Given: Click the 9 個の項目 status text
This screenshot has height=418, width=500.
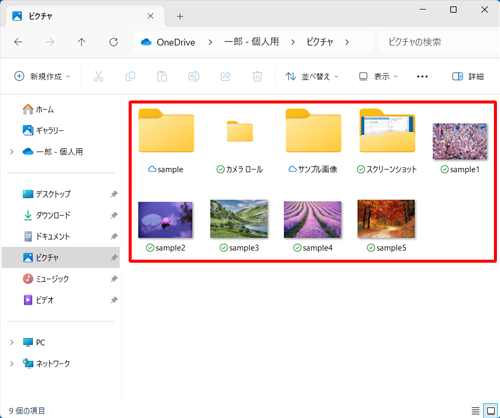Looking at the screenshot, I should (27, 411).
